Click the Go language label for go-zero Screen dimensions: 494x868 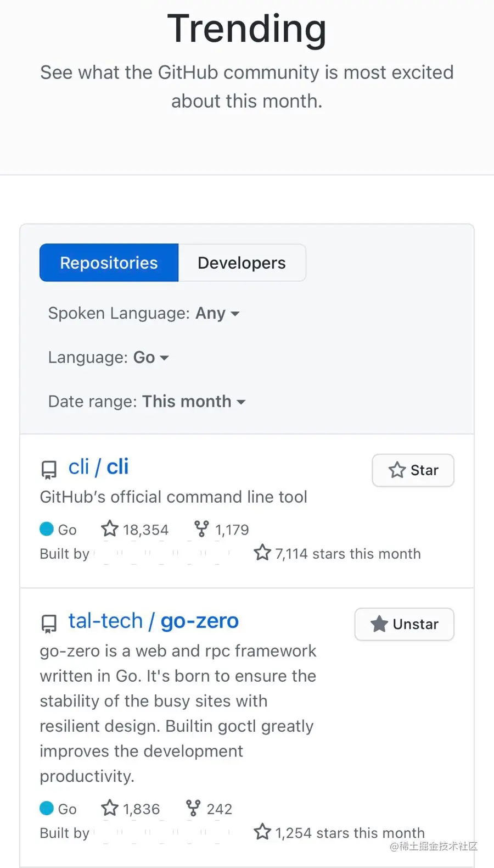(x=67, y=809)
